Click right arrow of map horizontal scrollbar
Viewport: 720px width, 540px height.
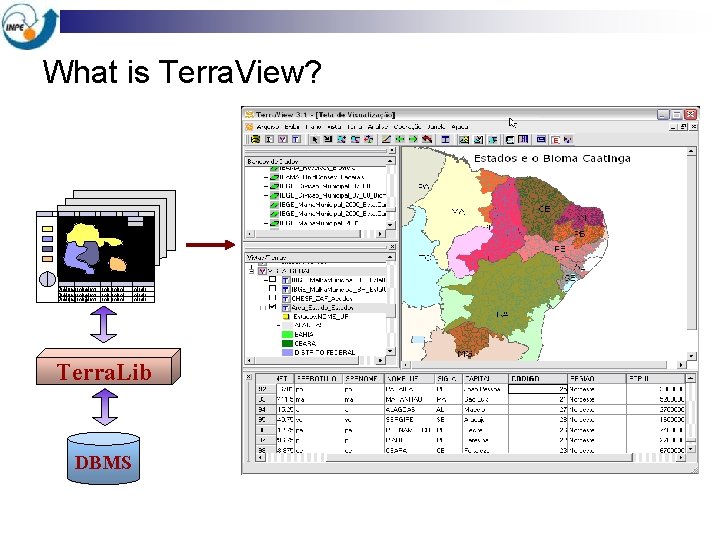point(681,365)
